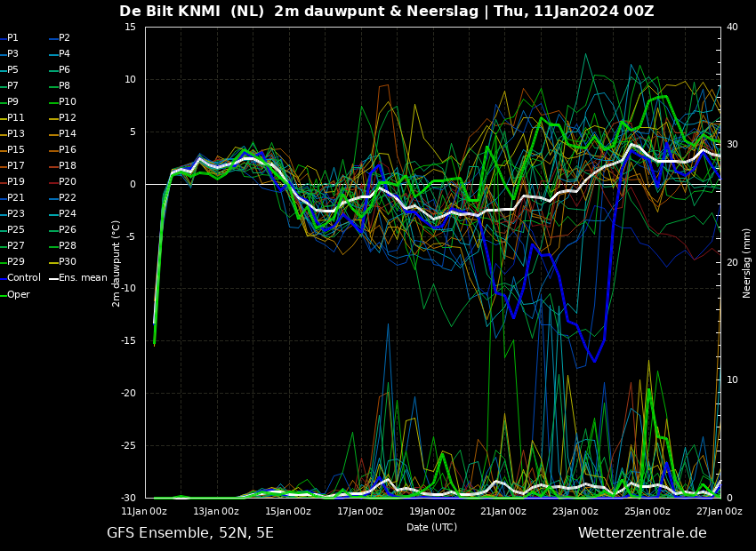The image size is (756, 551).
Task: Click the P1 legend entry
Action: [9, 37]
